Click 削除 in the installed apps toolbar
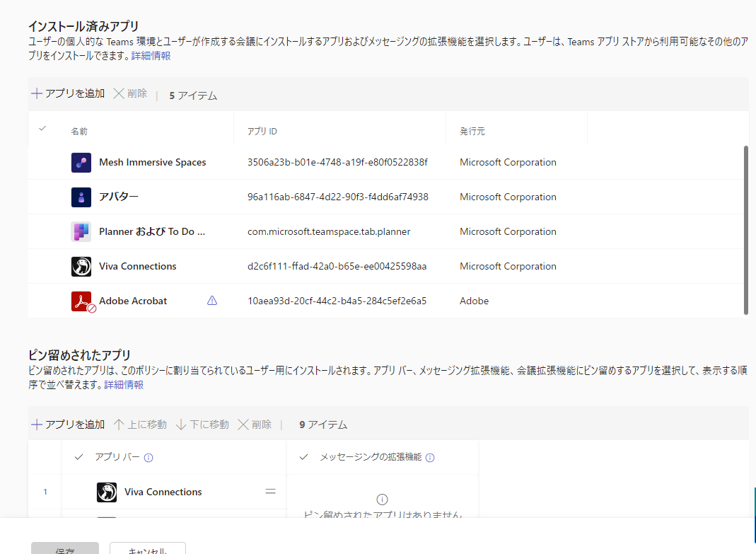Viewport: 756px width, 554px height. point(130,93)
